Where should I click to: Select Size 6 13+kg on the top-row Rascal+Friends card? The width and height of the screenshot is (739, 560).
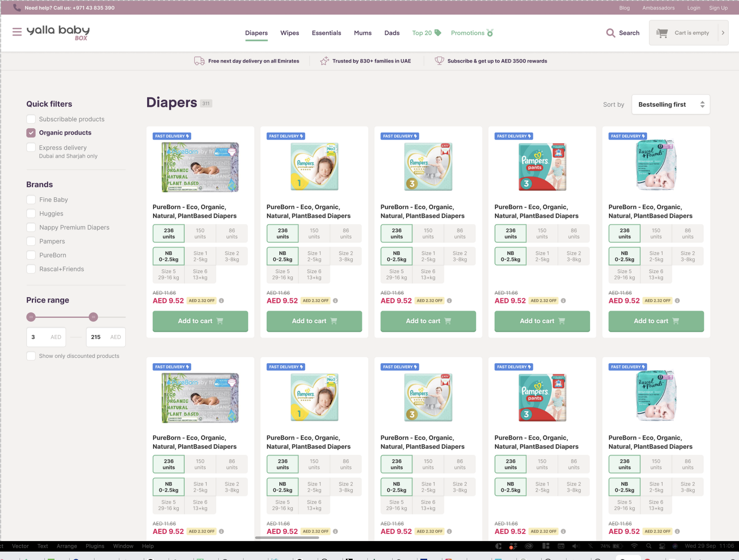point(656,274)
